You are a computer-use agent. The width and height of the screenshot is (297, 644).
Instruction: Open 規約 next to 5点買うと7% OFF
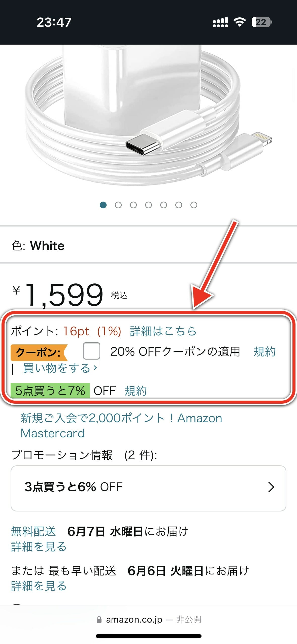136,391
